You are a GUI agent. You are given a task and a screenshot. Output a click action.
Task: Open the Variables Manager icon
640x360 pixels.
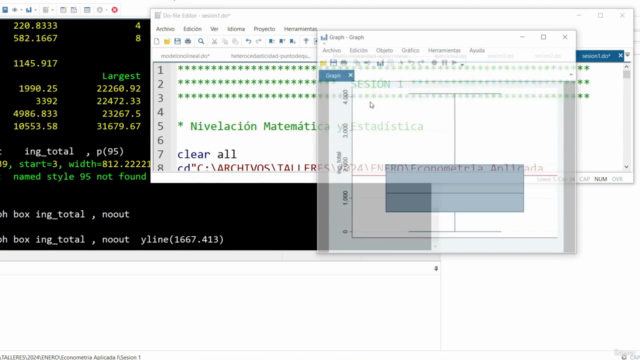point(87,10)
